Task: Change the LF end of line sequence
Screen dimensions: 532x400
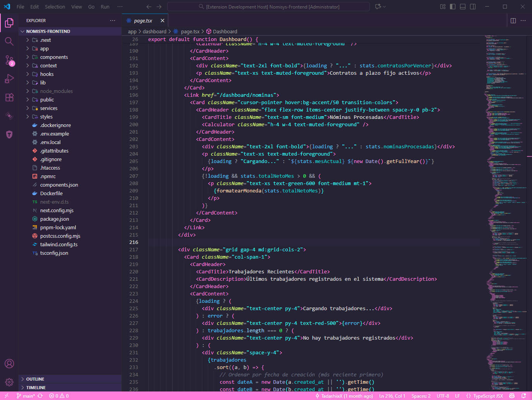Action: click(x=457, y=396)
